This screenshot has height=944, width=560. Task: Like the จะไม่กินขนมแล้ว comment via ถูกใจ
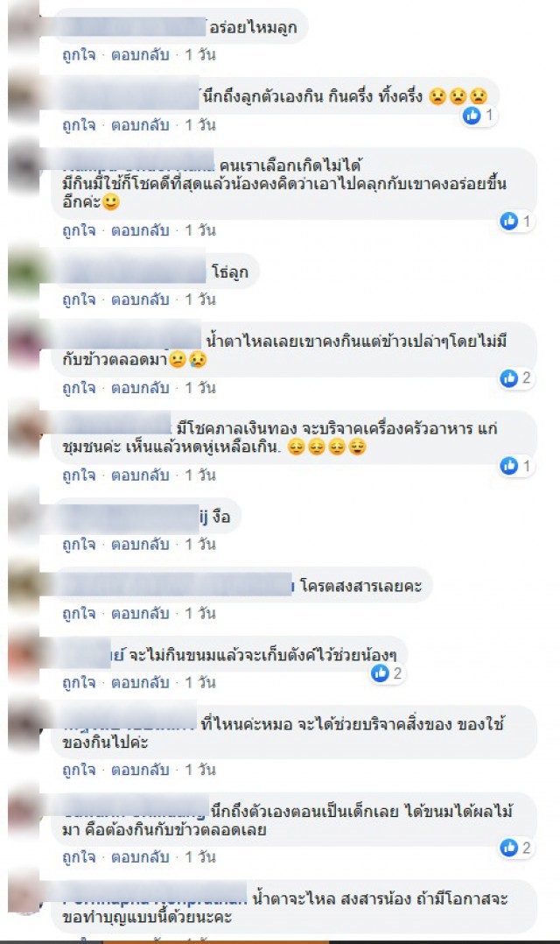pos(79,683)
